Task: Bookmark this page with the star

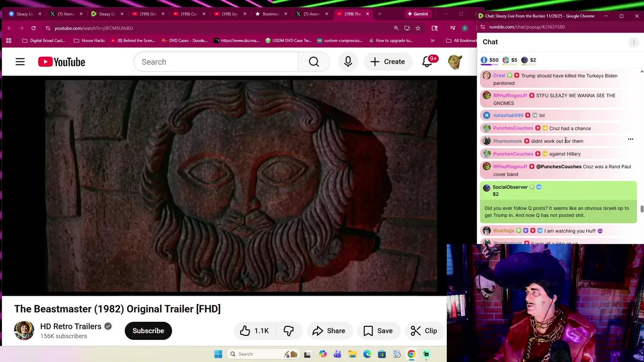Action: pos(418,28)
